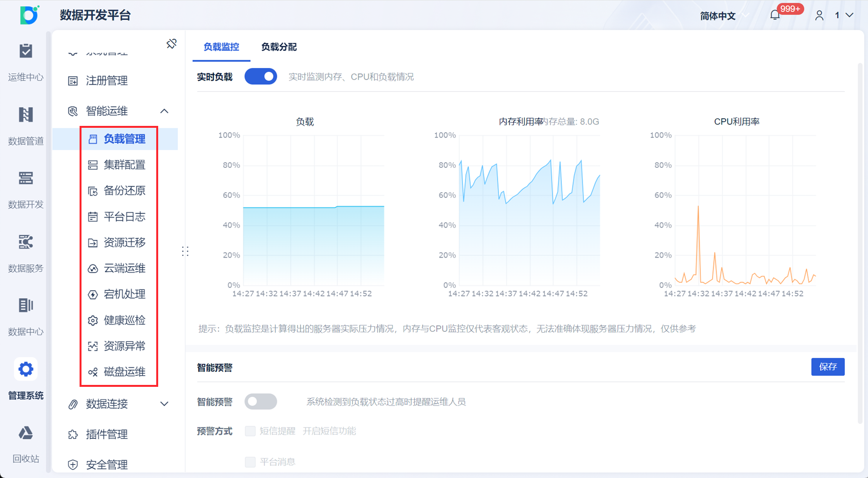Open 回收站 recycle icon
Screen dimensions: 868x478
tap(26, 433)
